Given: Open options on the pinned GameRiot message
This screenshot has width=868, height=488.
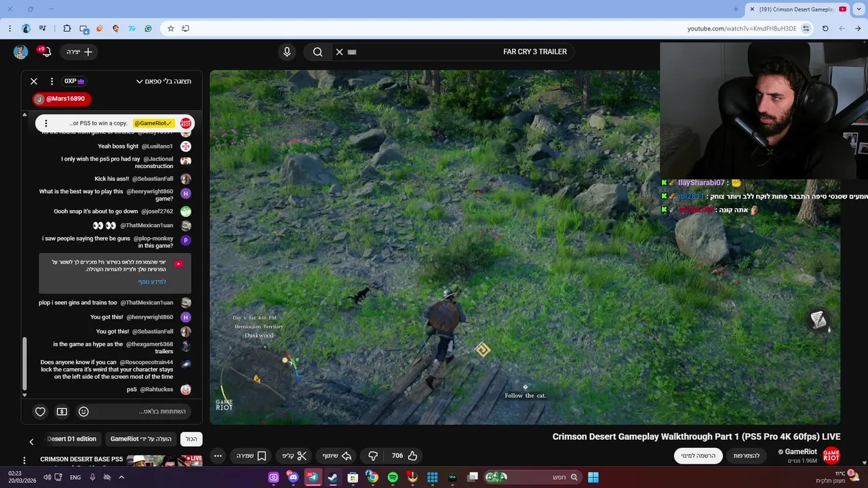Looking at the screenshot, I should coord(45,123).
